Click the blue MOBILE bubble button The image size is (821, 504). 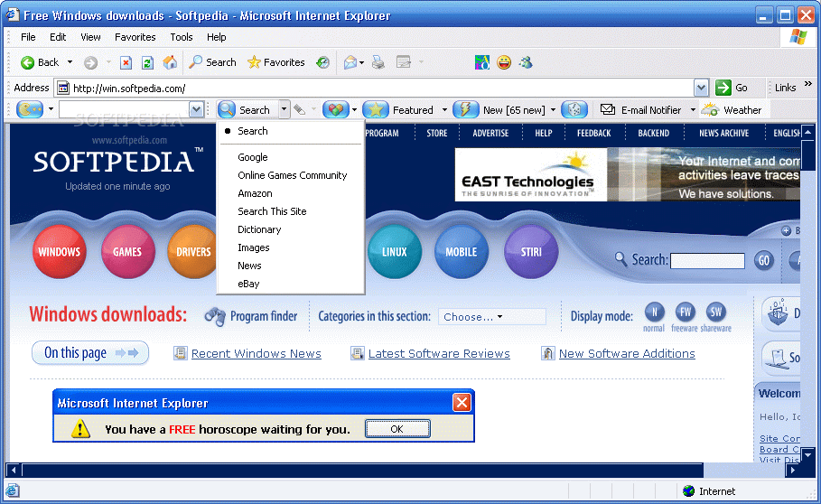461,252
